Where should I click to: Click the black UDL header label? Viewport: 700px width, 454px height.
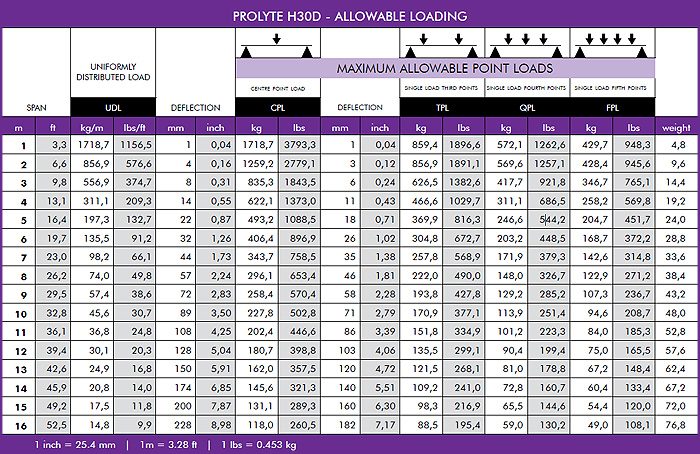click(112, 107)
